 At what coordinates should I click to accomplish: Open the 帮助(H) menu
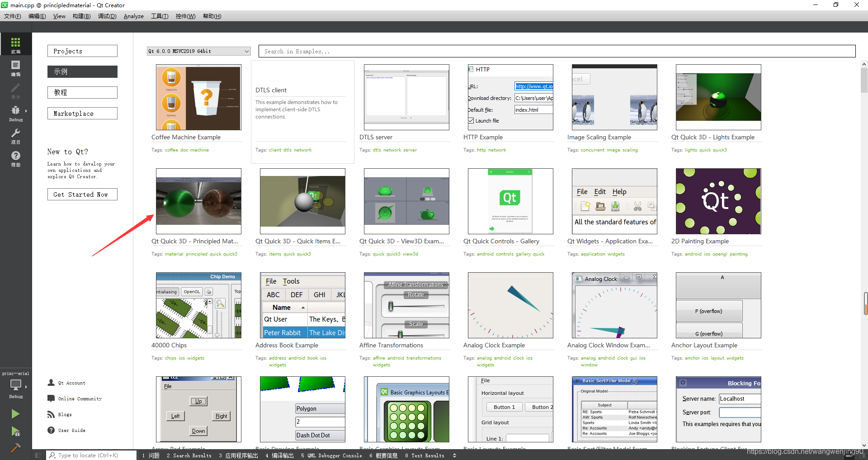coord(212,16)
